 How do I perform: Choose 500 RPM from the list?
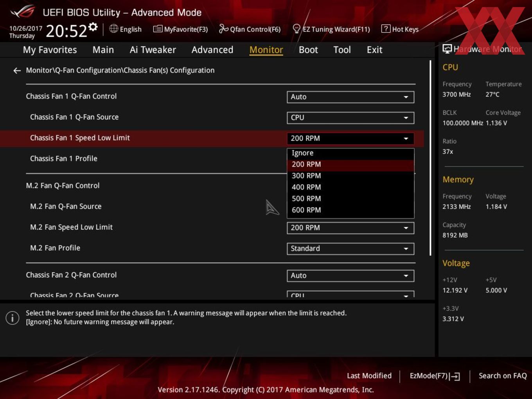pos(350,199)
